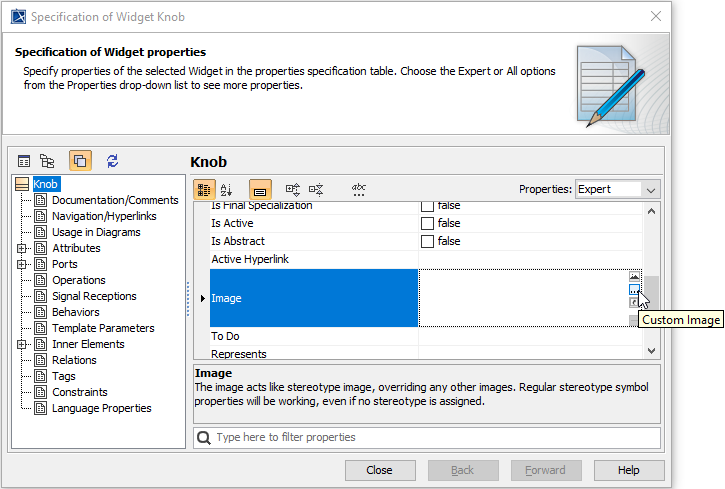Toggle the Is Final Specialization checkbox
This screenshot has height=489, width=725.
pos(427,206)
